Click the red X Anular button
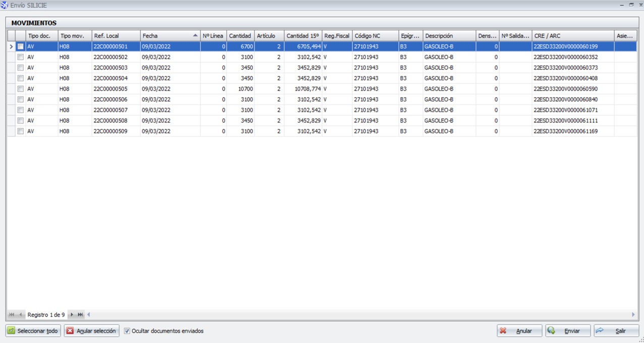644x343 pixels. (x=519, y=331)
